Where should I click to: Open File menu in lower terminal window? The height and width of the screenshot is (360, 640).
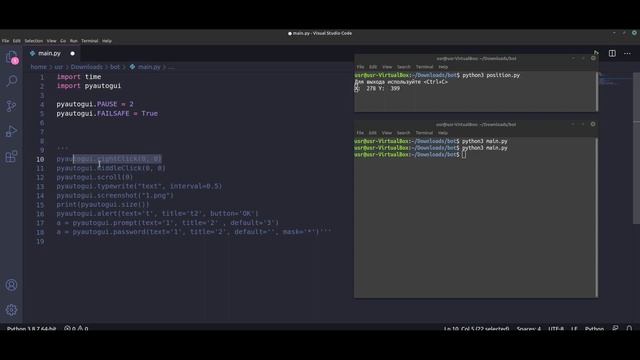[x=360, y=133]
